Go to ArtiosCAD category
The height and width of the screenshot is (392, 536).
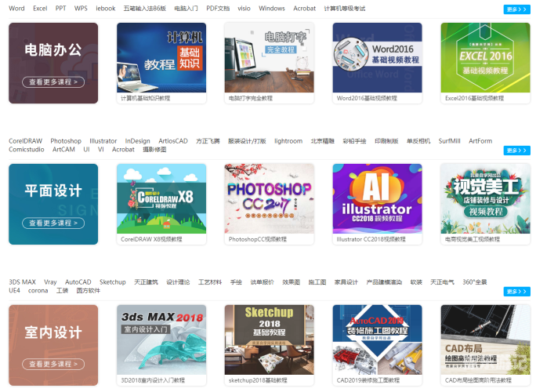173,141
